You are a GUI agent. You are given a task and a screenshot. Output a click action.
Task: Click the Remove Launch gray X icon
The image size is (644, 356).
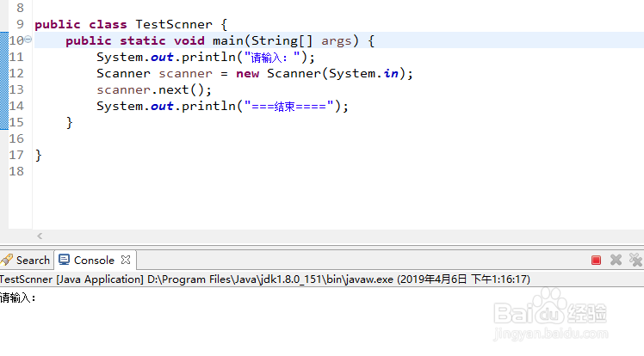(616, 260)
